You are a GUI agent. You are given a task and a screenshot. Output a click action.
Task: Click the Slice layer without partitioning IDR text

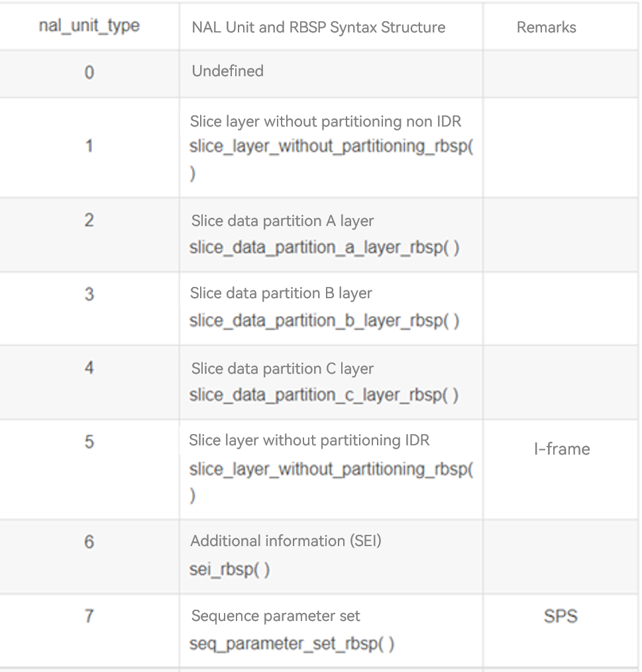[309, 440]
